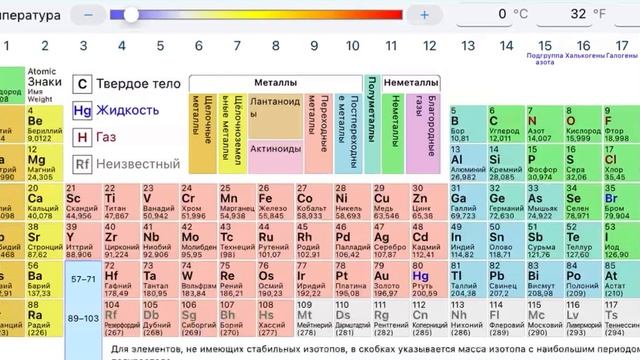
Task: Focus the Celsius temperature field
Action: 484,15
